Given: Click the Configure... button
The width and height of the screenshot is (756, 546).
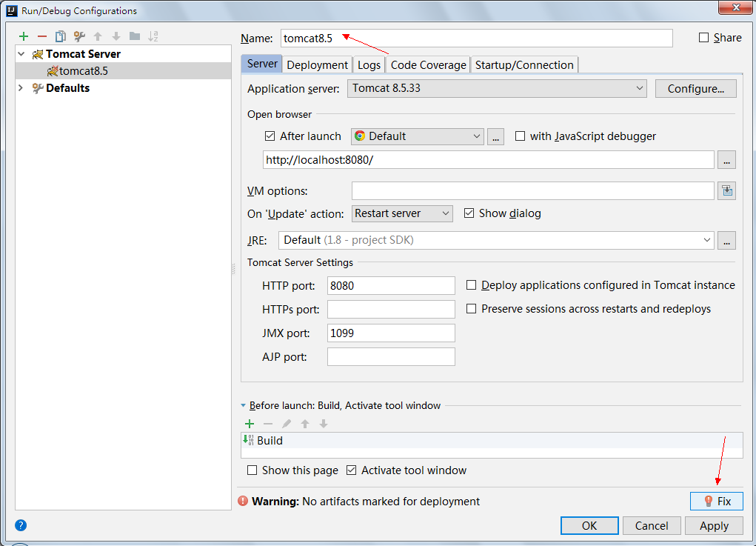Looking at the screenshot, I should tap(696, 89).
